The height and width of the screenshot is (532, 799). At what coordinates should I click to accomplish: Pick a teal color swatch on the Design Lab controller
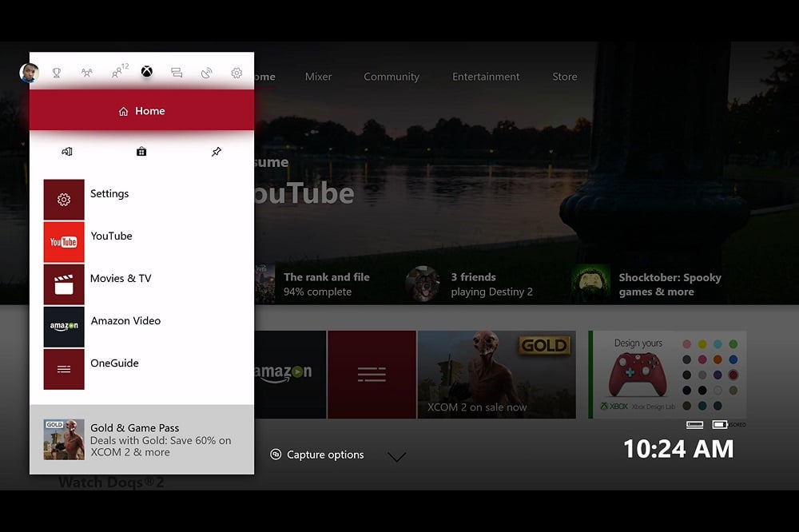tap(718, 343)
